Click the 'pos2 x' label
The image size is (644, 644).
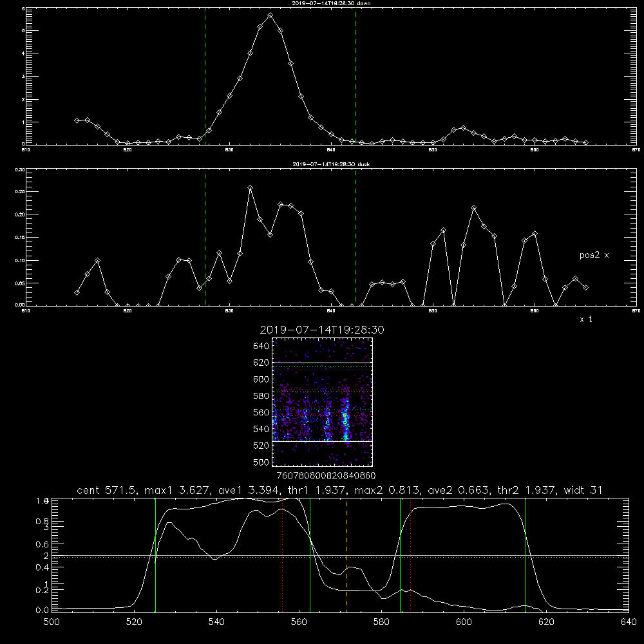coord(594,255)
